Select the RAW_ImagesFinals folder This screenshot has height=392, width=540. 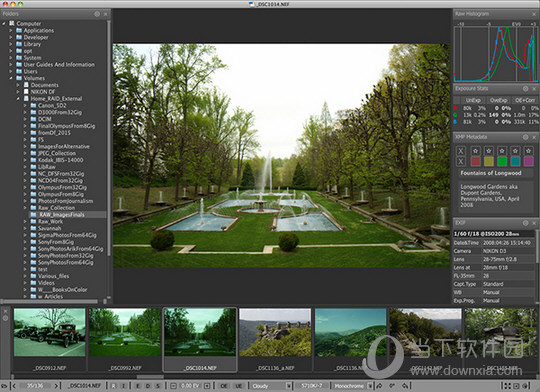pyautogui.click(x=61, y=215)
